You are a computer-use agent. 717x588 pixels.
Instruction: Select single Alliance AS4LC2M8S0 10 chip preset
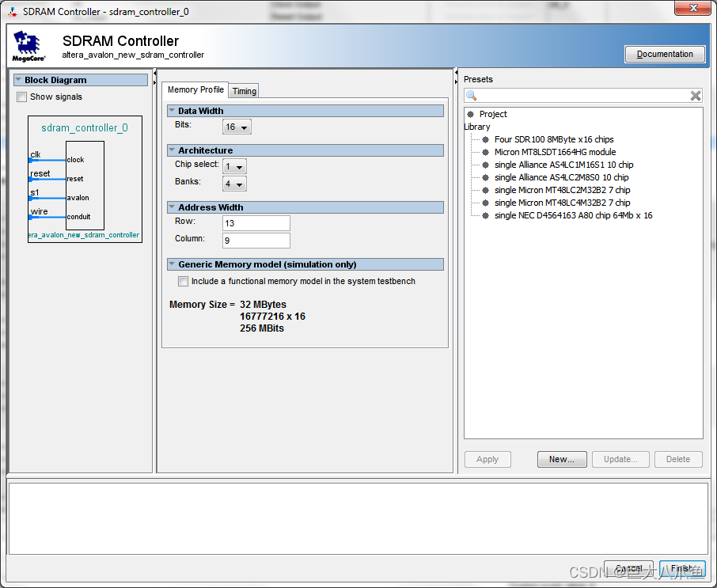coord(562,177)
